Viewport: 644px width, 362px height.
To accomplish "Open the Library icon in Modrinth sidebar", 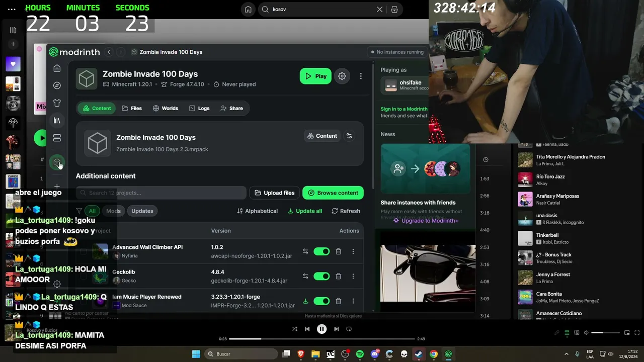I will point(57,121).
